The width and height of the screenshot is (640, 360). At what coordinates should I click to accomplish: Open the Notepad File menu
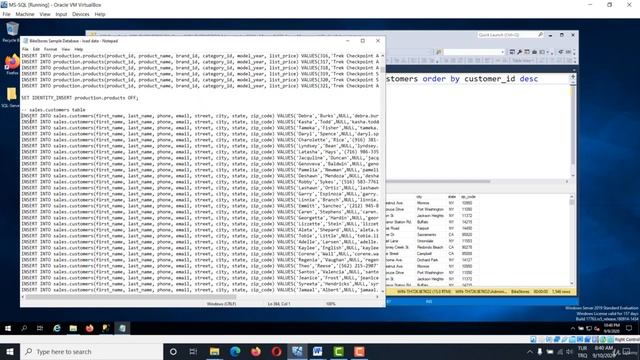click(25, 49)
